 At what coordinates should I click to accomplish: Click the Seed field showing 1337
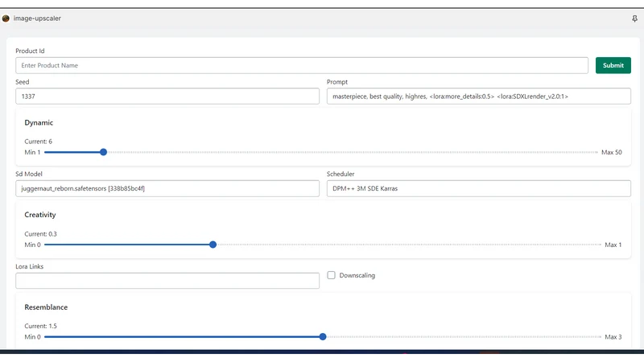pos(167,96)
